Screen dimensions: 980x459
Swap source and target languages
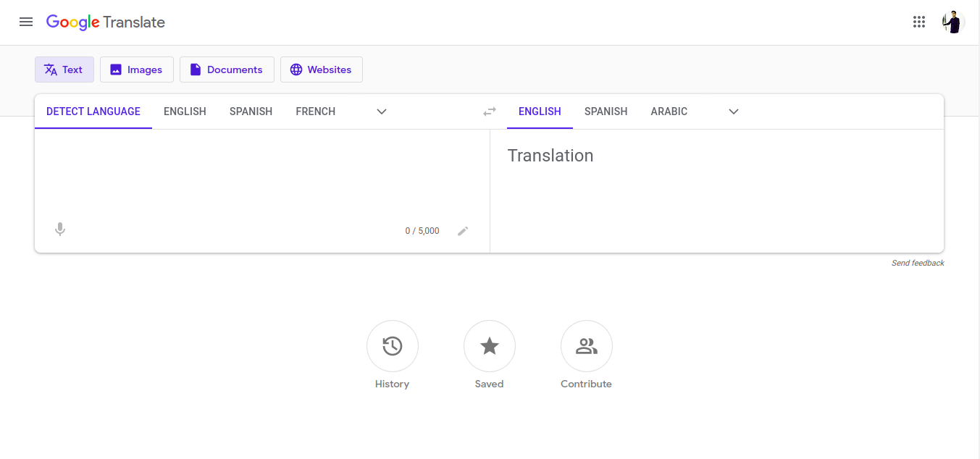[x=490, y=111]
